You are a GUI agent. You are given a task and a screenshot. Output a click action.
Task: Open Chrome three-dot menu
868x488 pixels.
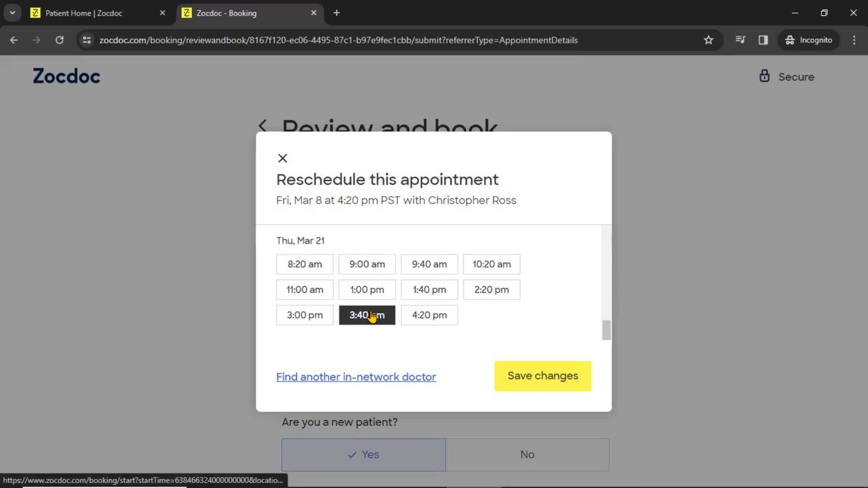(854, 40)
